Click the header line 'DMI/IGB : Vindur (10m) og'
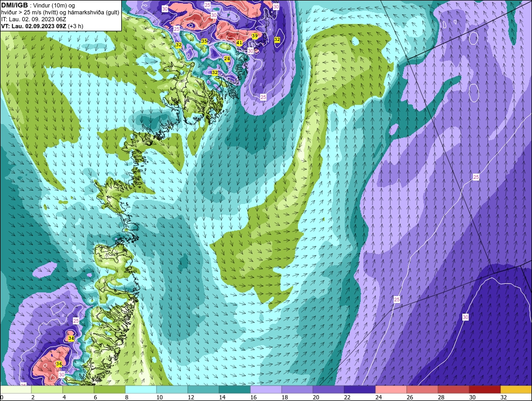Viewport: 532px width, 401px height. click(x=38, y=5)
